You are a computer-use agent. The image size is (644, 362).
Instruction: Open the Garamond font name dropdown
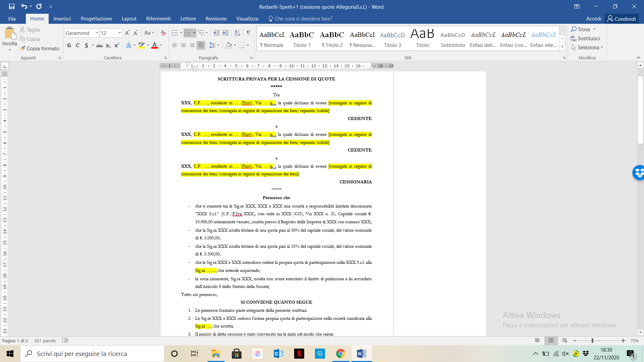click(97, 33)
